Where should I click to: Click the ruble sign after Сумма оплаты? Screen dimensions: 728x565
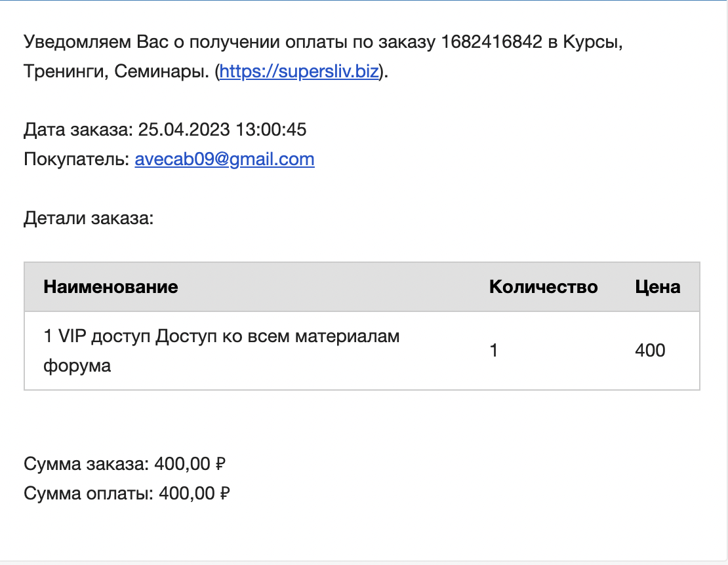coord(225,493)
